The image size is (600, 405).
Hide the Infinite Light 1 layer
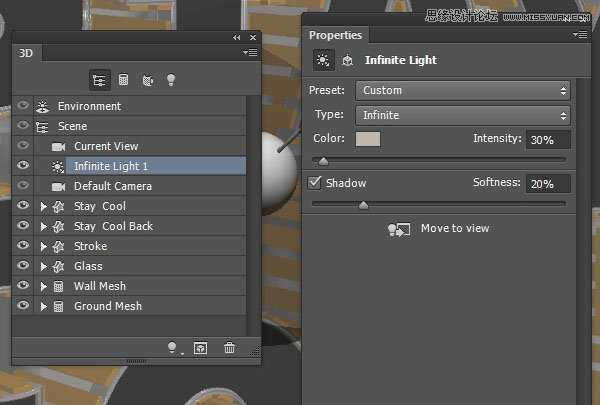pos(23,166)
